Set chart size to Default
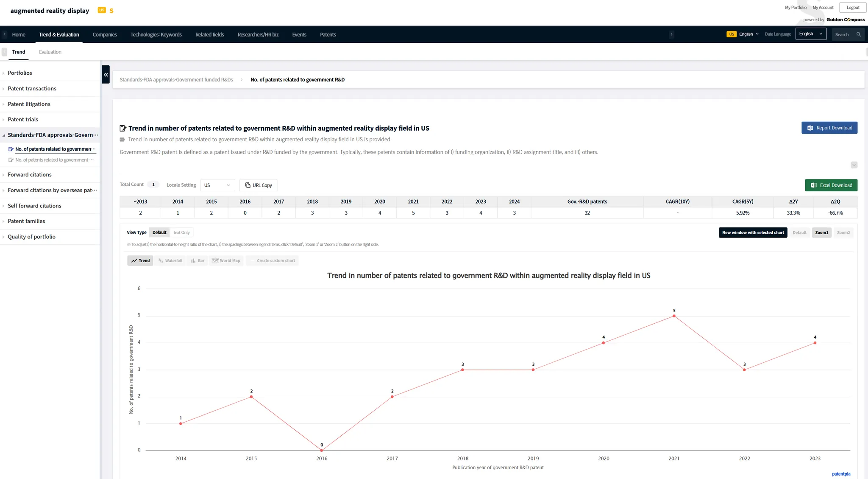Screen dimensions: 868x479 [x=799, y=232]
